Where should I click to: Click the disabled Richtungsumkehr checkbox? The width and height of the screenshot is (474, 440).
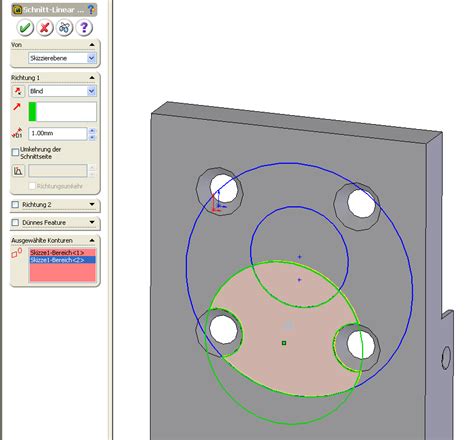[x=32, y=186]
